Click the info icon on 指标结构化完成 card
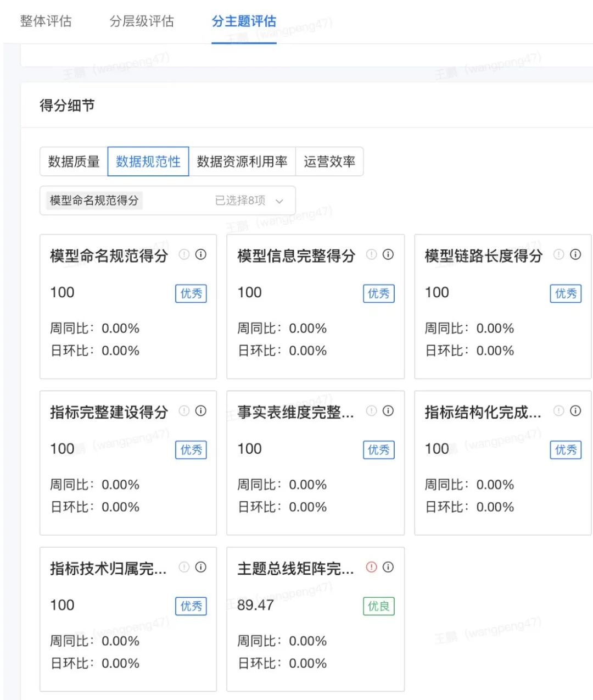Viewport: 593px width, 700px height. (575, 411)
